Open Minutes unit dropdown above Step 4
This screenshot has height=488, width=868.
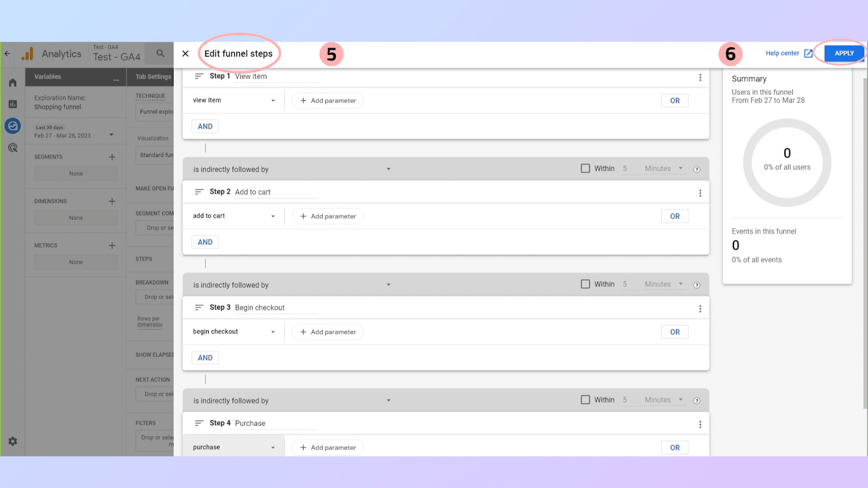point(665,400)
